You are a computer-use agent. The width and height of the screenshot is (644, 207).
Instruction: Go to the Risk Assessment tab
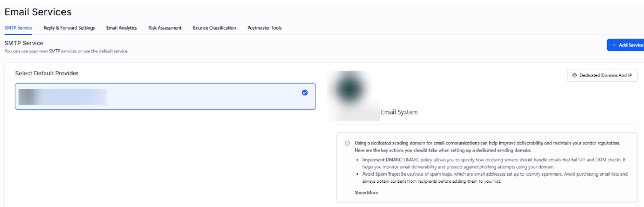[x=165, y=28]
